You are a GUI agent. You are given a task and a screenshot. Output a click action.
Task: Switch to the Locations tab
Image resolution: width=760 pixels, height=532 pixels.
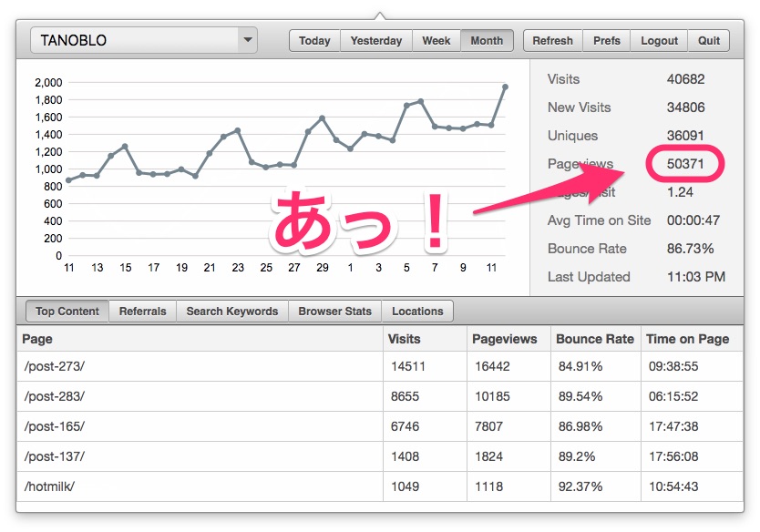tap(417, 311)
